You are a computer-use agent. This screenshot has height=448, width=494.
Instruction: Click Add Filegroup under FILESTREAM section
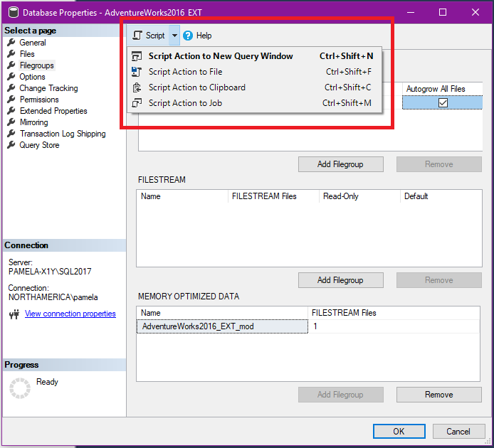(340, 280)
